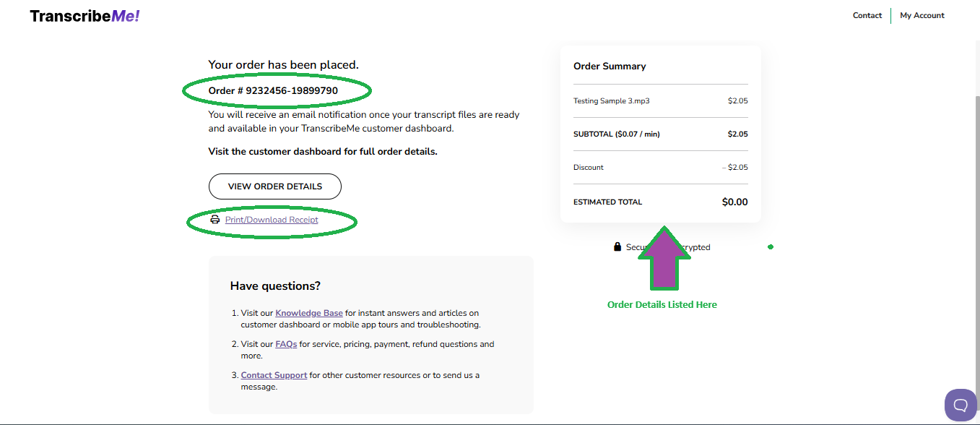
Task: Click the small green dot beside the arrow
Action: 771,246
